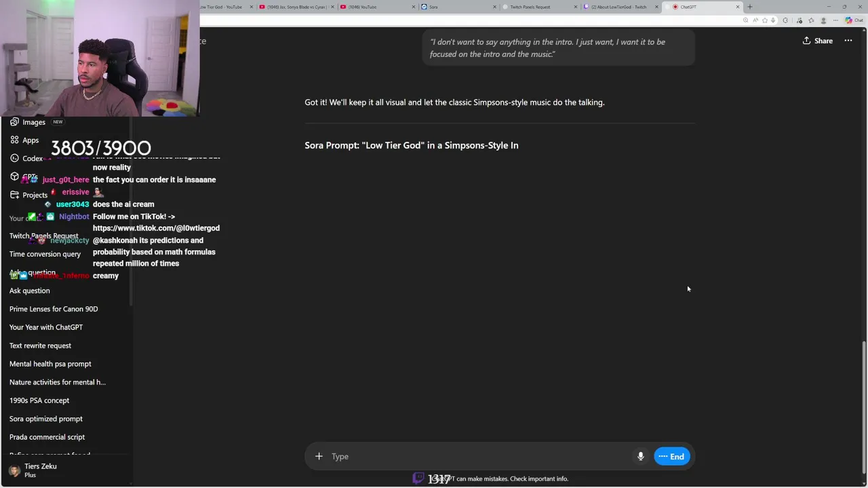The height and width of the screenshot is (488, 868).
Task: Close the Sora browser tab
Action: tap(493, 7)
